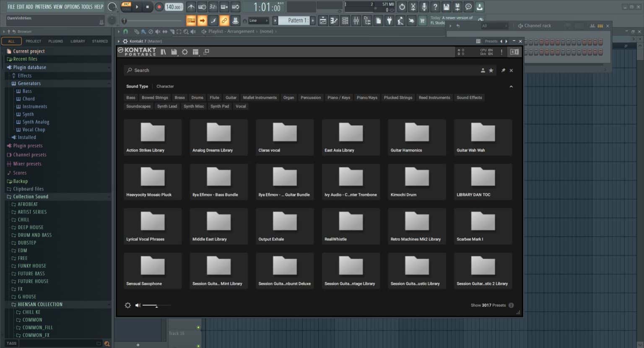Open Kontakt library browser icon
Screen dimensions: 644x348
(x=164, y=52)
